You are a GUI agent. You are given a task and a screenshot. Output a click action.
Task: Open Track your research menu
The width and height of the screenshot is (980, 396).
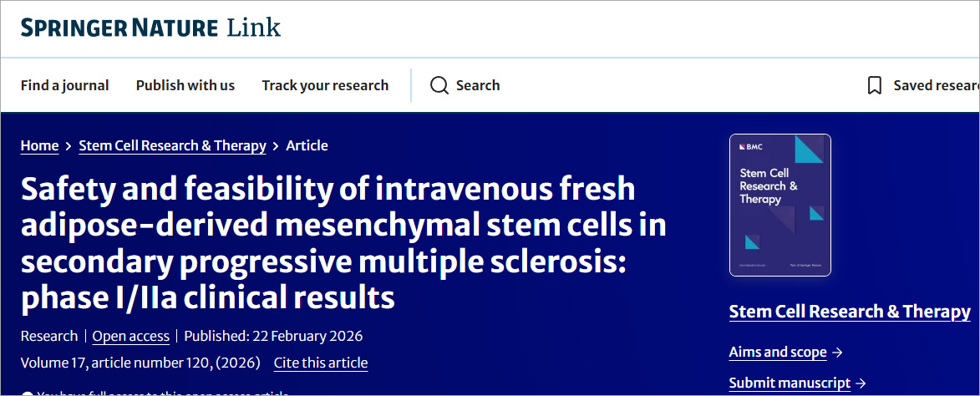[x=325, y=85]
